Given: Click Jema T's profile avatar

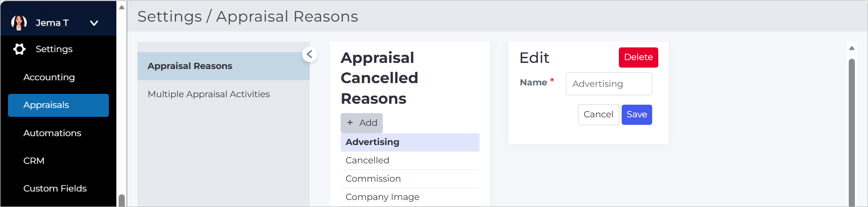Looking at the screenshot, I should tap(19, 23).
